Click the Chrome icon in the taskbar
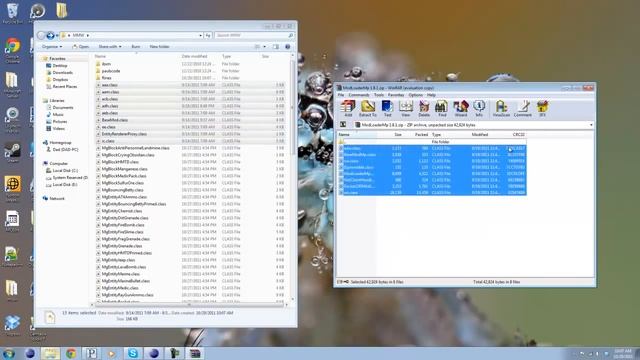This screenshot has height=360, width=640. tap(71, 353)
